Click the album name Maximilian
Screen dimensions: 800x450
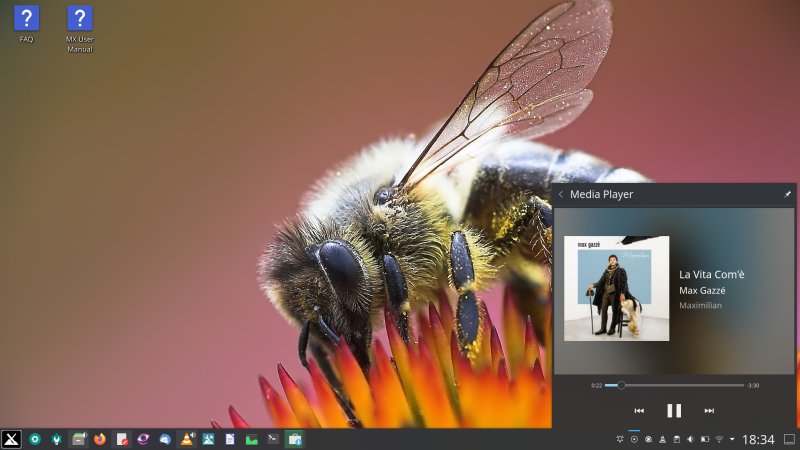click(x=700, y=305)
